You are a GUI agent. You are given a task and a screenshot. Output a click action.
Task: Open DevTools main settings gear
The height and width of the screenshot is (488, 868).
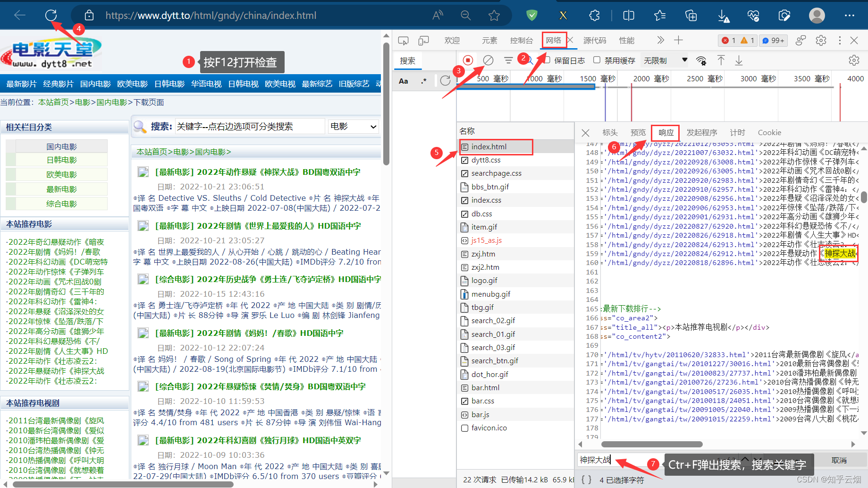pyautogui.click(x=821, y=41)
